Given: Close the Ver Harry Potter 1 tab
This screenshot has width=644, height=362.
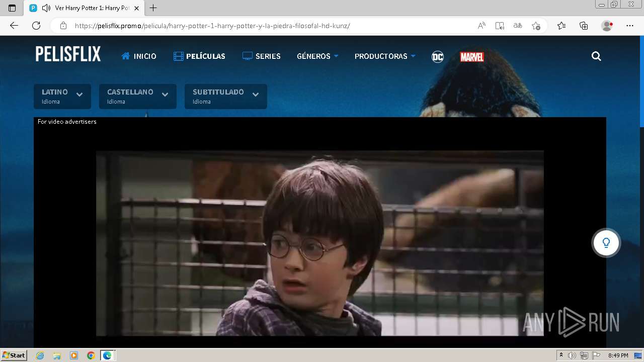Looking at the screenshot, I should (x=136, y=8).
